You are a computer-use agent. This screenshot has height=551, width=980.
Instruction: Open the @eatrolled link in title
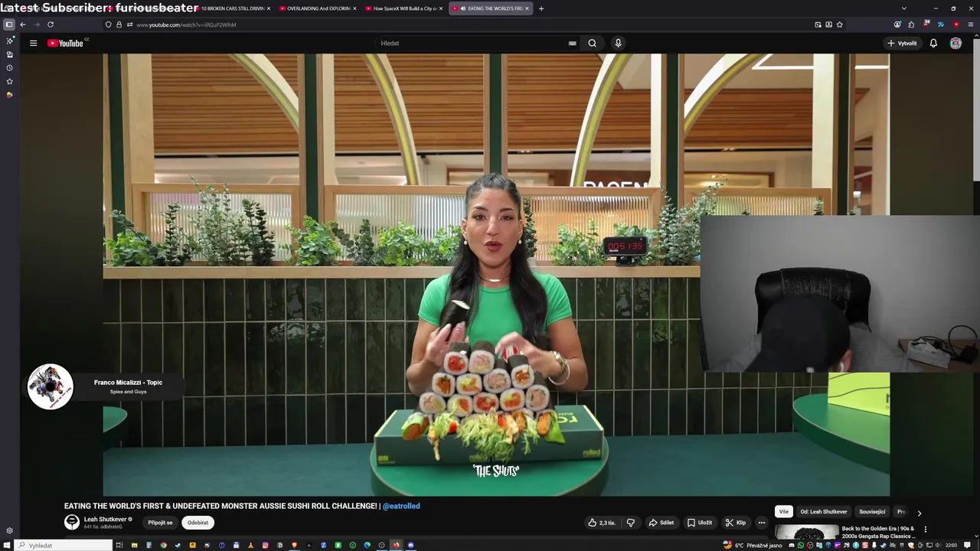coord(401,506)
